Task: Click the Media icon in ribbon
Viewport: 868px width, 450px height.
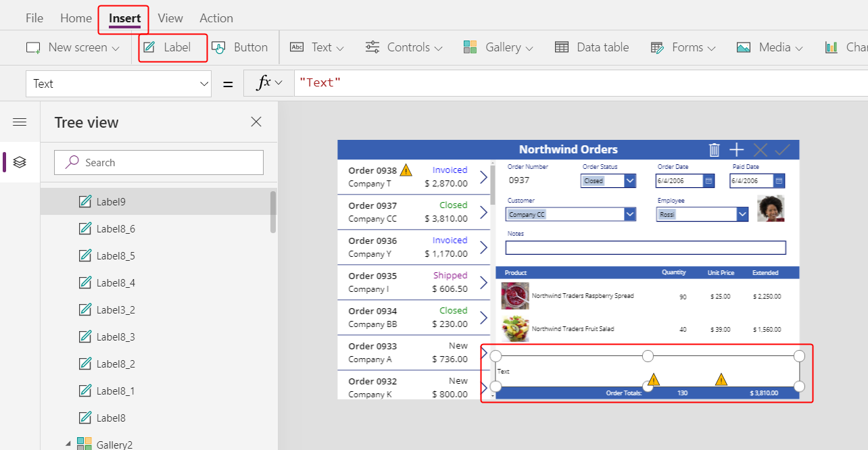Action: pos(744,47)
